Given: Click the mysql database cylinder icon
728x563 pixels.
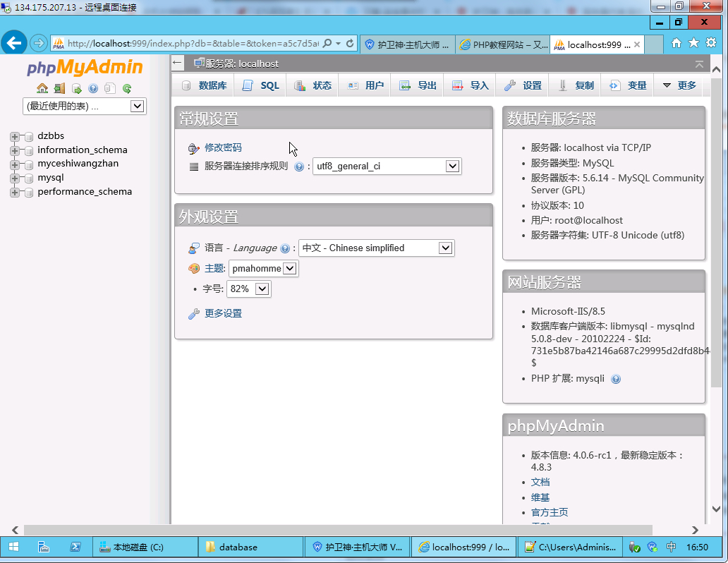Looking at the screenshot, I should (29, 178).
